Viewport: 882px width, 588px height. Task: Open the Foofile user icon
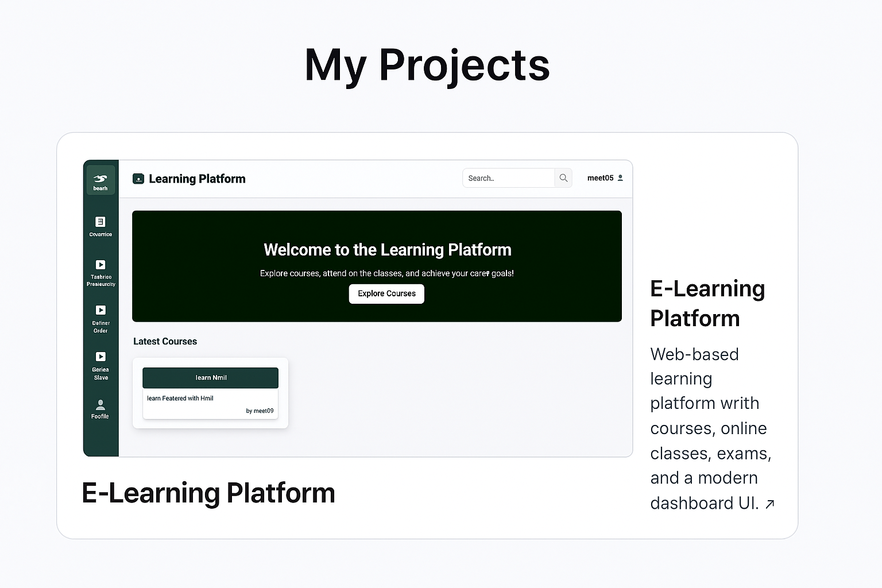click(100, 404)
